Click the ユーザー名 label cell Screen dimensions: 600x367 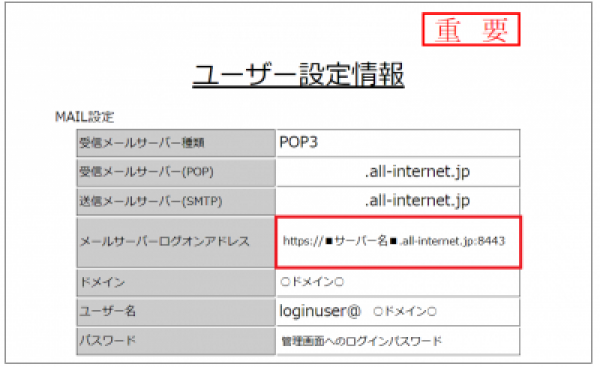tap(176, 312)
